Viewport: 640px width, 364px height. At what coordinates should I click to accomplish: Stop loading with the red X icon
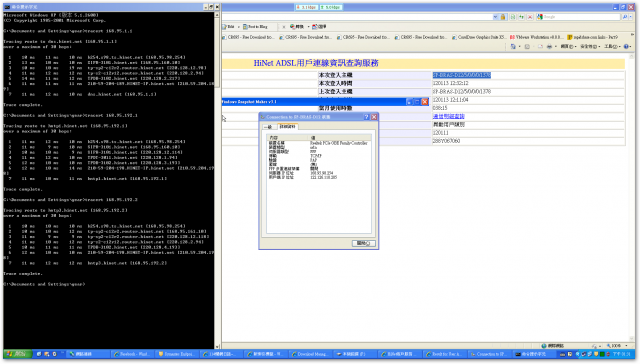(530, 17)
